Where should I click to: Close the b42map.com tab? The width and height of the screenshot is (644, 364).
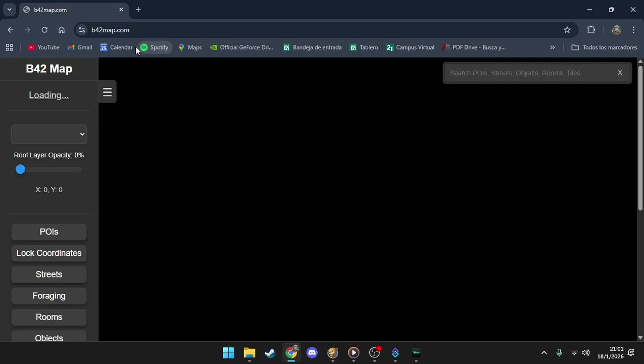coord(121,10)
